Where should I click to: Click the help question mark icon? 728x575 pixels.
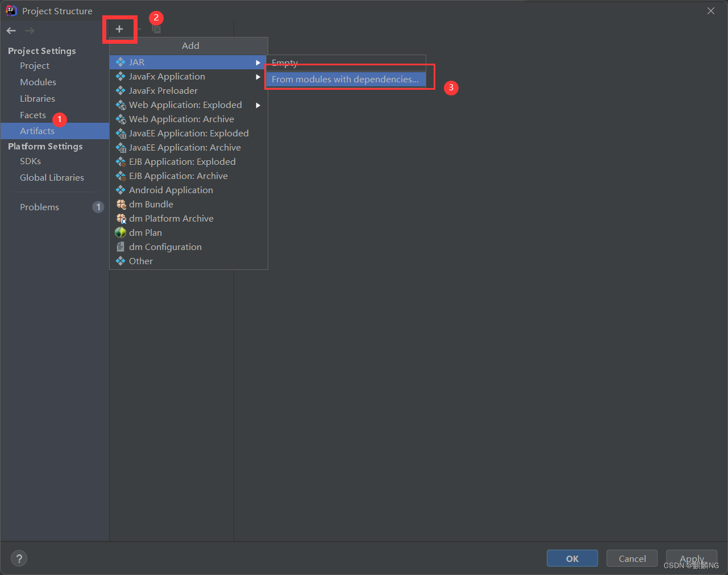coord(19,559)
